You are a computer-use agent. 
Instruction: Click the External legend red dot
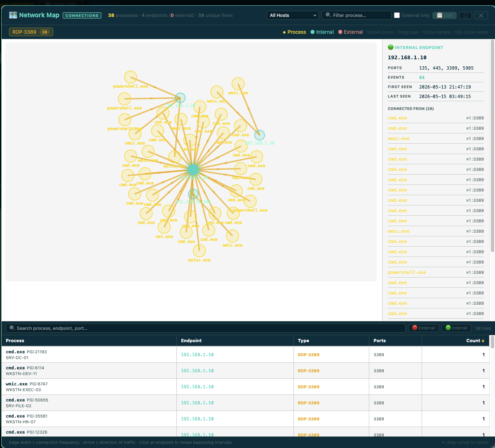(x=340, y=32)
